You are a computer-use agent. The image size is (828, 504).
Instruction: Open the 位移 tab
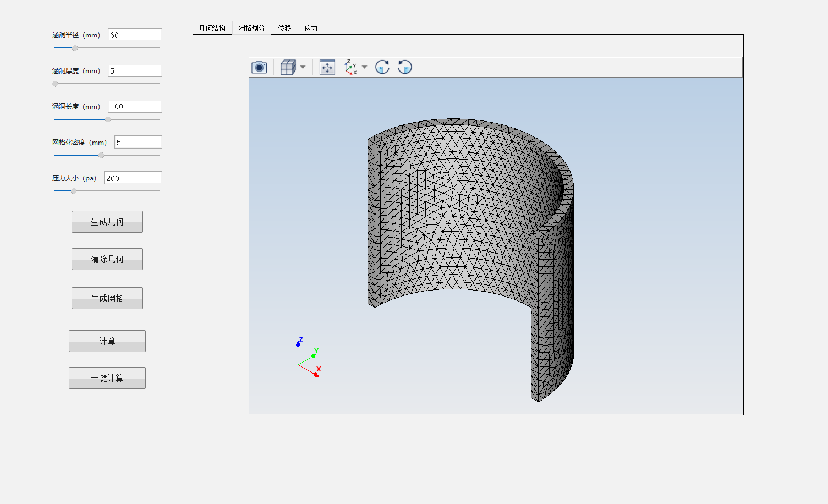[284, 28]
